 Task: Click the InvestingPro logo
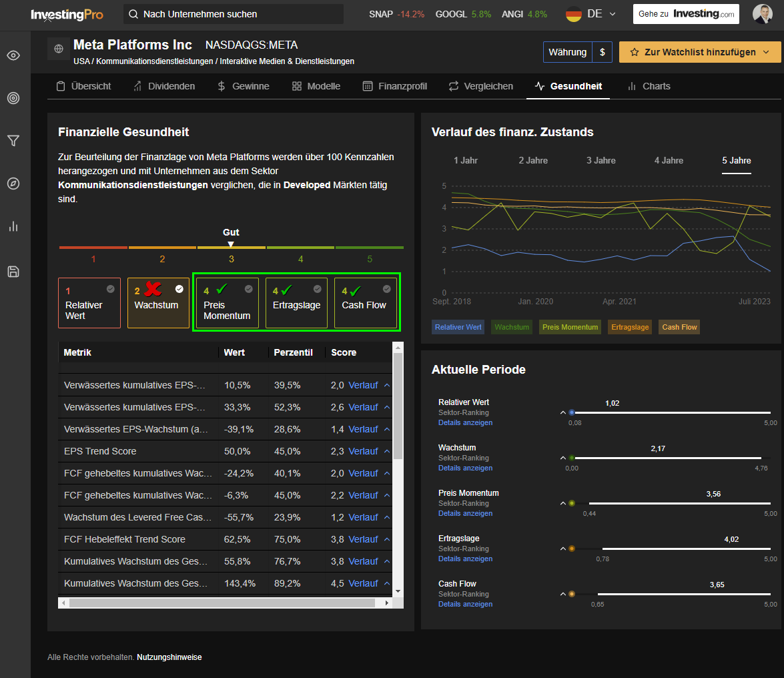coord(67,15)
